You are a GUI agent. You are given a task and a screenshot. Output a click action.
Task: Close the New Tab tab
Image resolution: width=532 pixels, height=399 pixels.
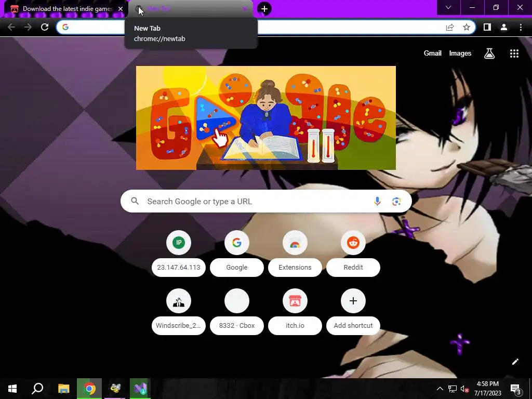[245, 8]
